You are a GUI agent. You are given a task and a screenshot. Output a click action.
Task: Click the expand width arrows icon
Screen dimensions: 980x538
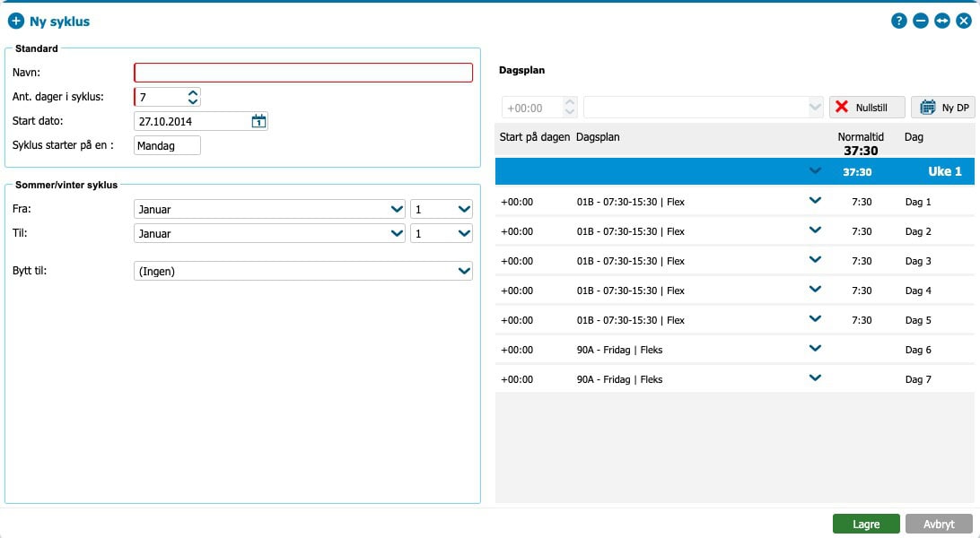(942, 22)
